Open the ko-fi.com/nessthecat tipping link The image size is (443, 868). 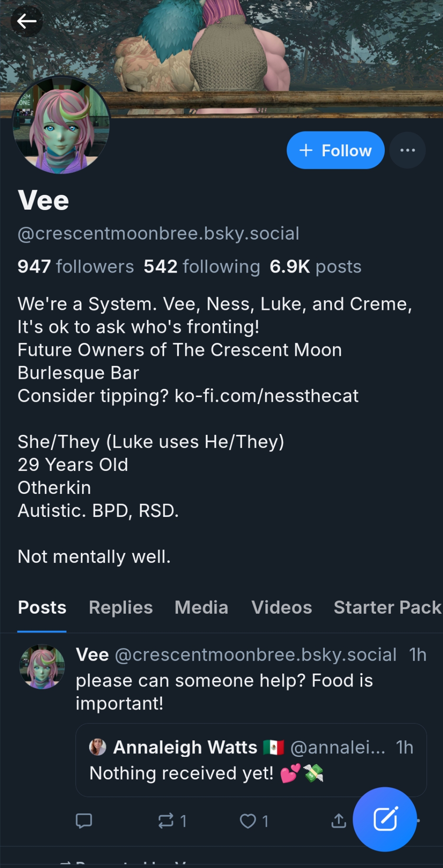point(266,396)
